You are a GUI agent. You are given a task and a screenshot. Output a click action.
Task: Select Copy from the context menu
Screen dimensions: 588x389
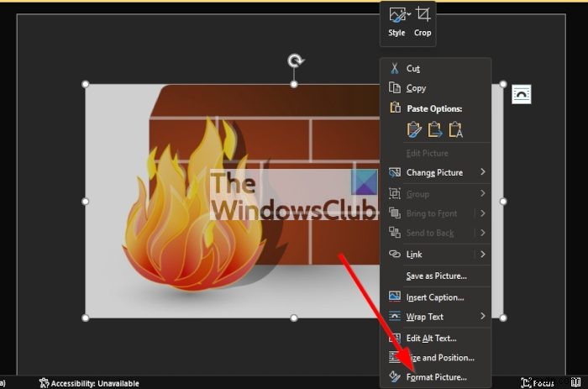tap(436, 87)
